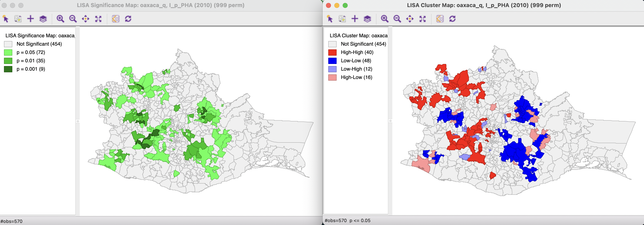
Task: Select 'Not Significant (454)' label in Significance legend
Action: click(39, 44)
